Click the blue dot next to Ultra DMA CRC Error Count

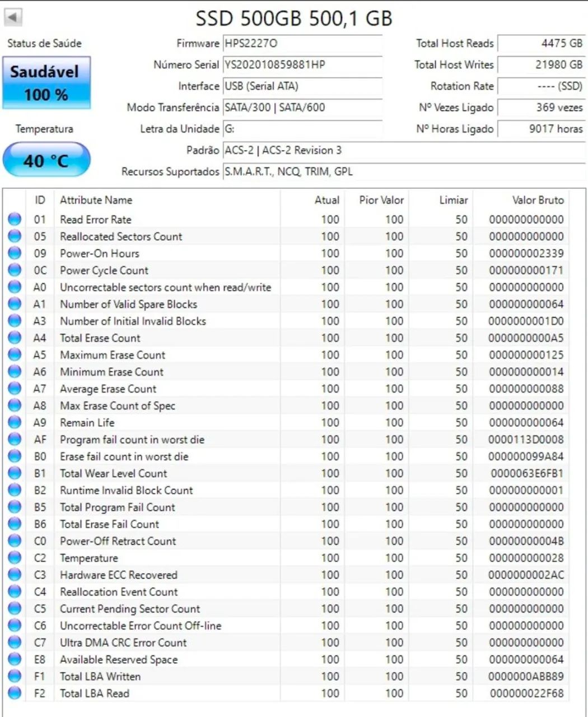click(x=15, y=642)
